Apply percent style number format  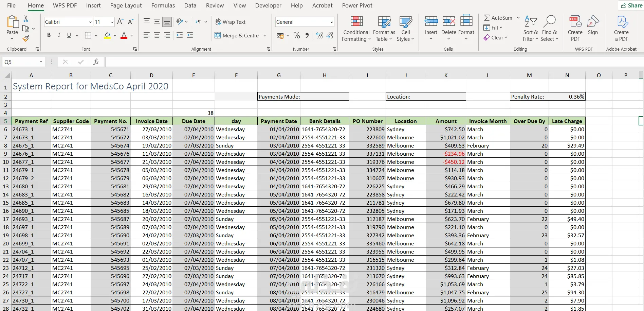click(297, 35)
